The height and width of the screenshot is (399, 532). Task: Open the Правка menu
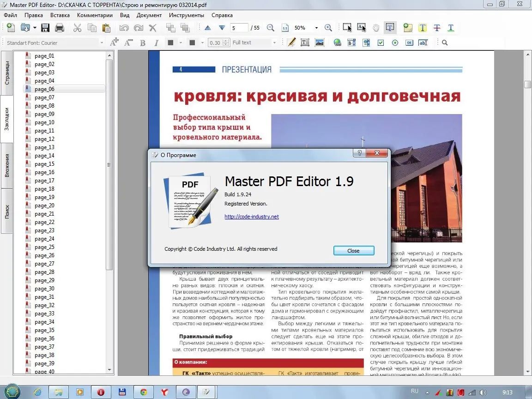click(34, 15)
